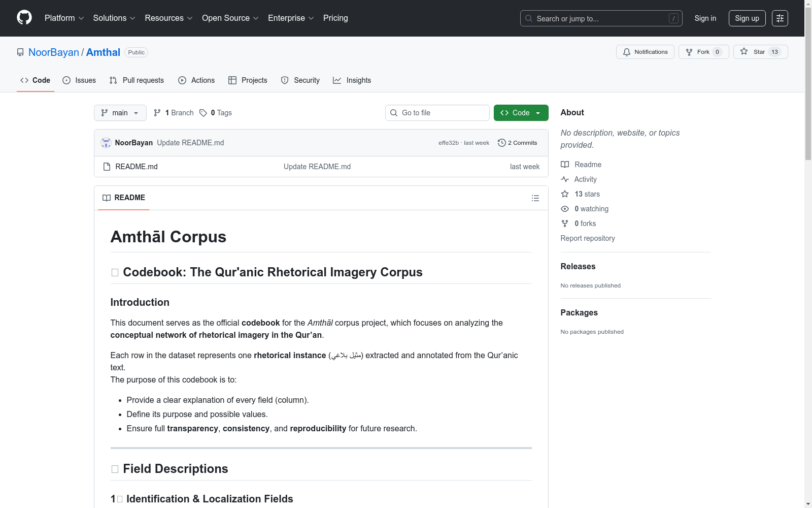
Task: Click the Activity pulse icon
Action: (x=565, y=179)
